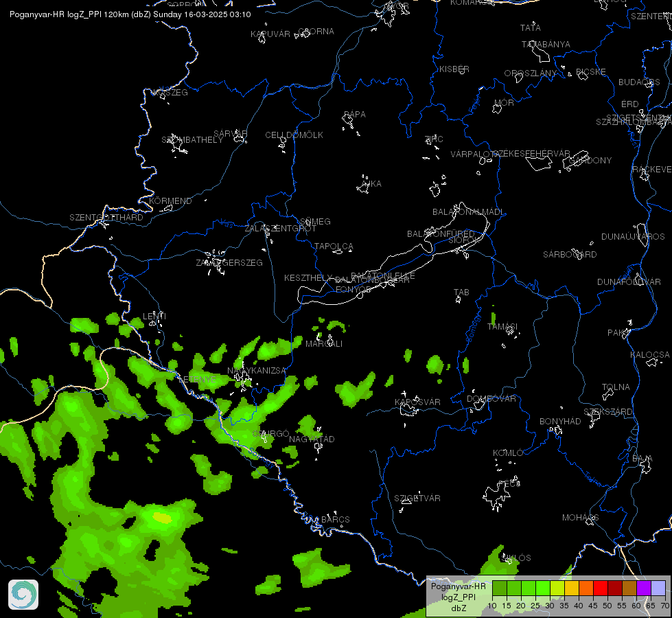Screen dimensions: 672x618
Task: Click the SZEKSZÁRD city label
Action: click(x=608, y=412)
